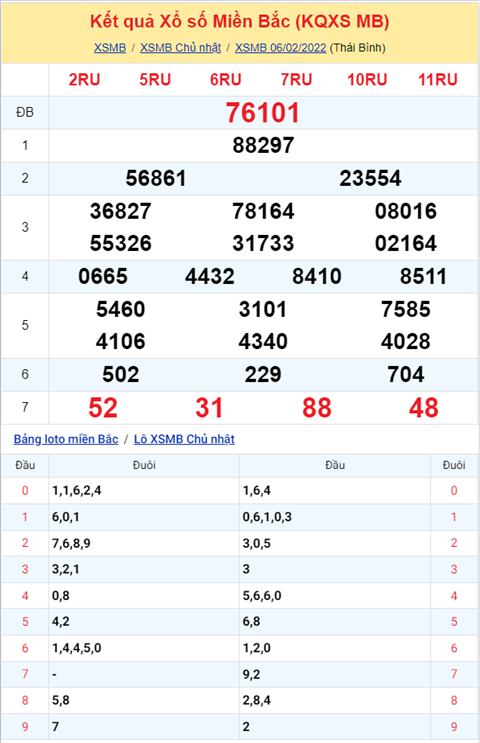480x743 pixels.
Task: Click loto head values 1,2,0
Action: coord(256,648)
